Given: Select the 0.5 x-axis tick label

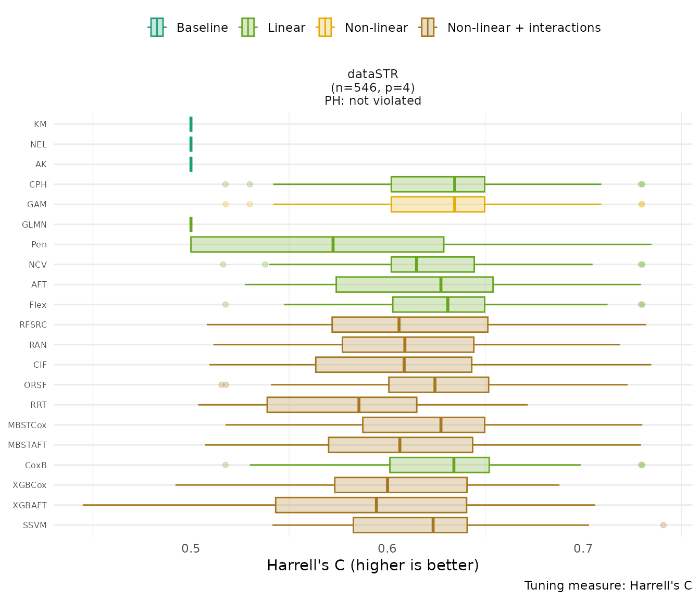Looking at the screenshot, I should [x=191, y=548].
